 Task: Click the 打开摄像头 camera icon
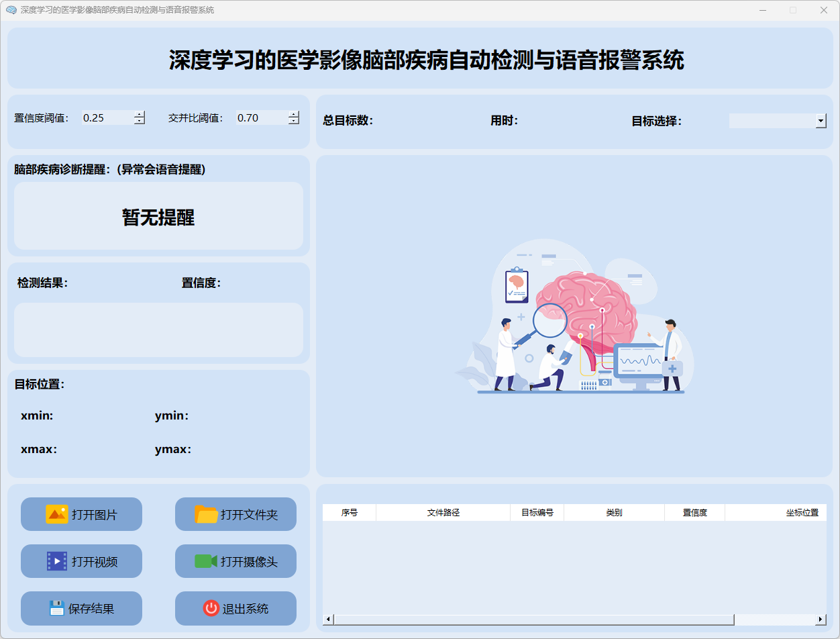tap(206, 561)
